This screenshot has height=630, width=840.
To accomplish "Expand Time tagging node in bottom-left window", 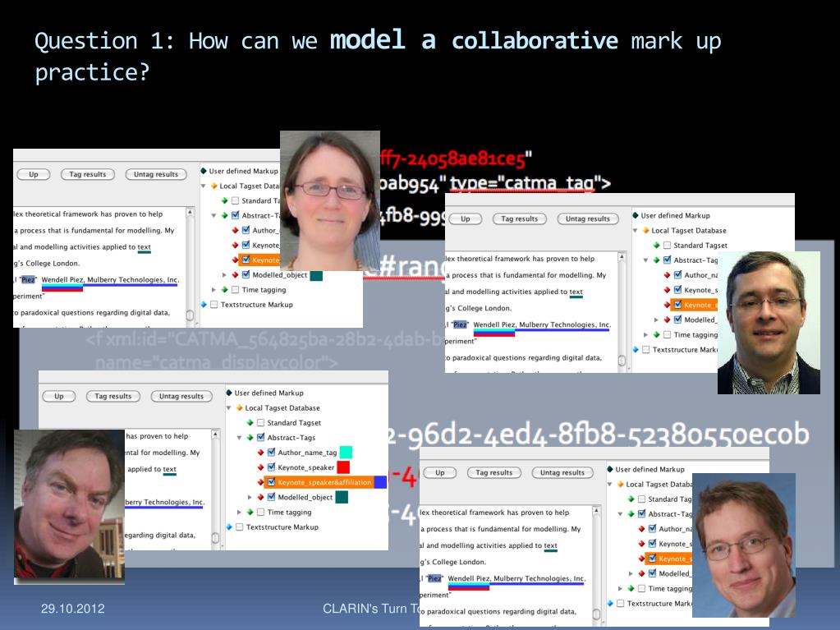I will 240,513.
